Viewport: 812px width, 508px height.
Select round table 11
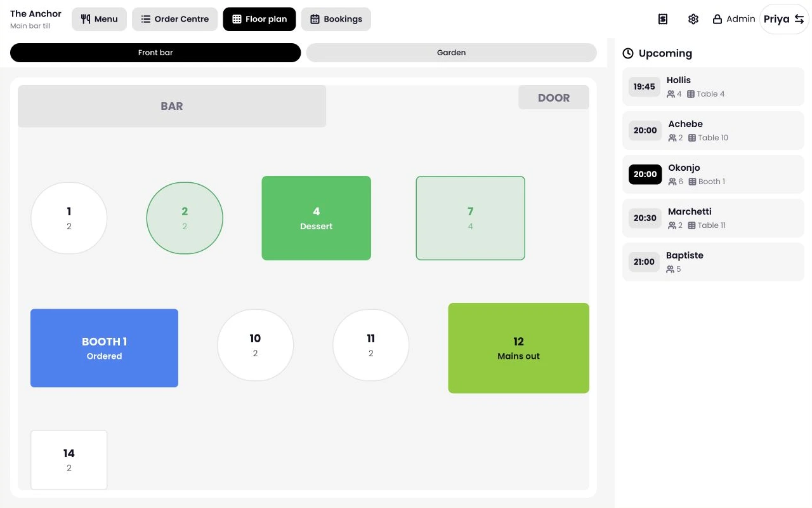click(371, 345)
